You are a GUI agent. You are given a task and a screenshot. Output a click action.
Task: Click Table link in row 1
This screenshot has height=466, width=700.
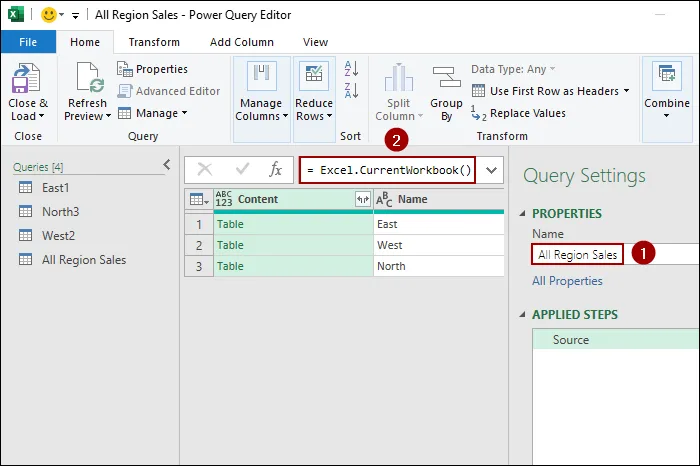(x=230, y=224)
